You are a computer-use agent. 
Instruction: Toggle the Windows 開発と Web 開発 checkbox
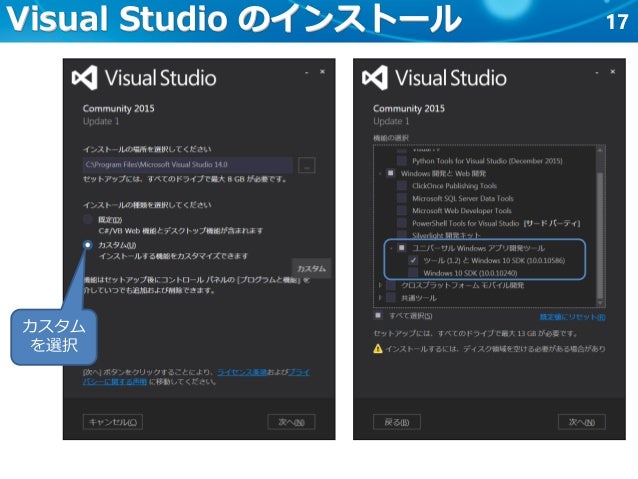click(390, 173)
